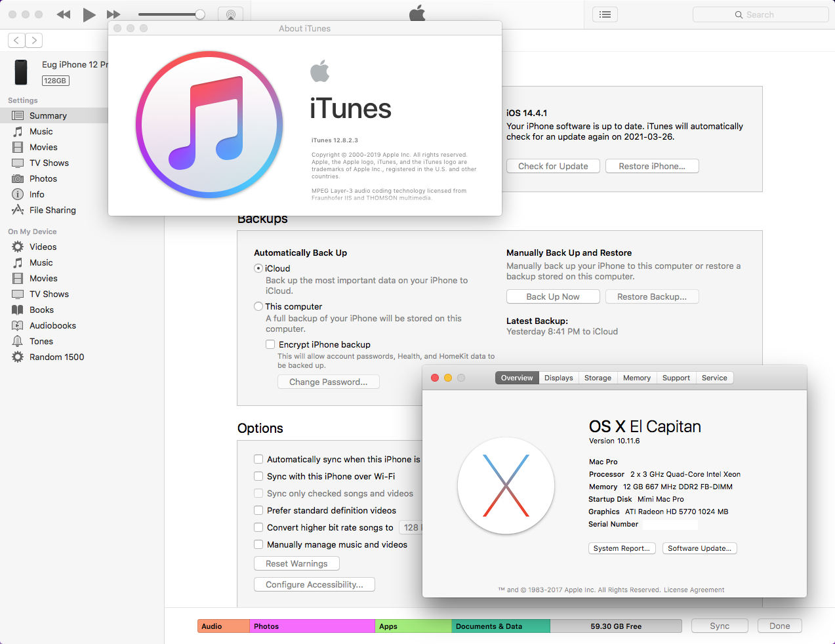Click the iTunes music note logo
Image resolution: width=835 pixels, height=644 pixels.
tap(209, 125)
